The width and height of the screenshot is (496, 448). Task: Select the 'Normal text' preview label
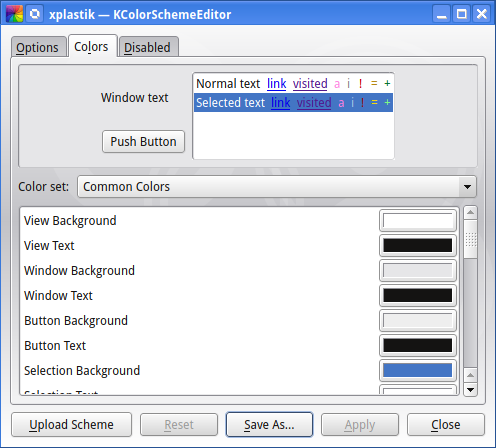(228, 84)
